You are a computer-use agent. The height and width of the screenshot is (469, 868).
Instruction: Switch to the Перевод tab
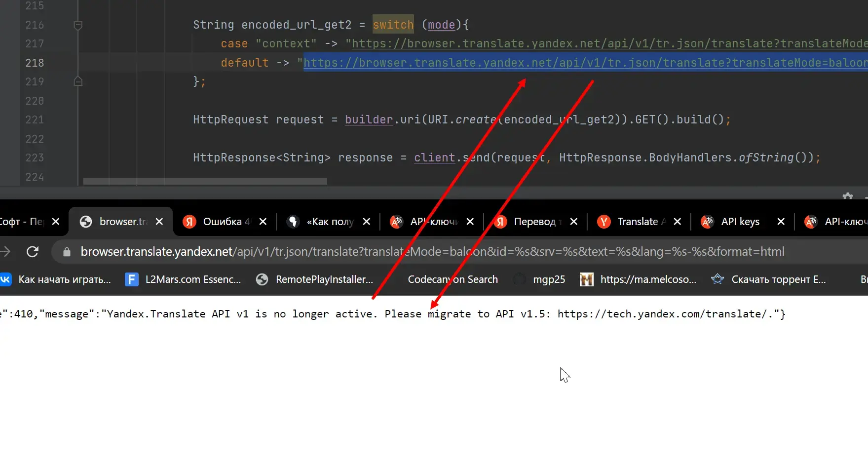pos(535,222)
